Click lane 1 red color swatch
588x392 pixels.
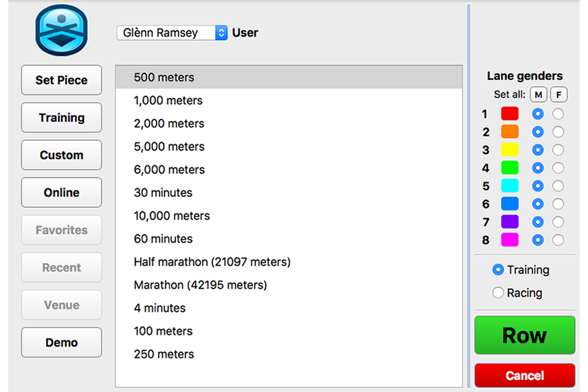tap(509, 114)
